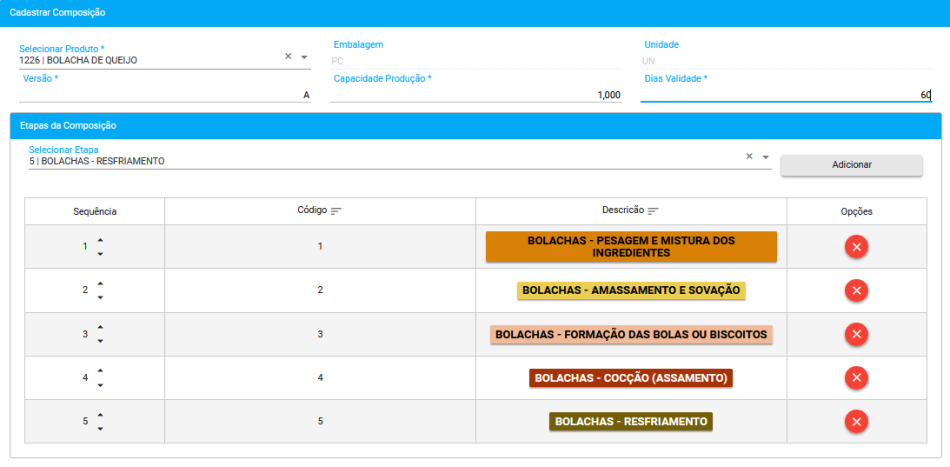This screenshot has width=950, height=467.
Task: Remove the Amassamento e Sovação step
Action: (856, 290)
